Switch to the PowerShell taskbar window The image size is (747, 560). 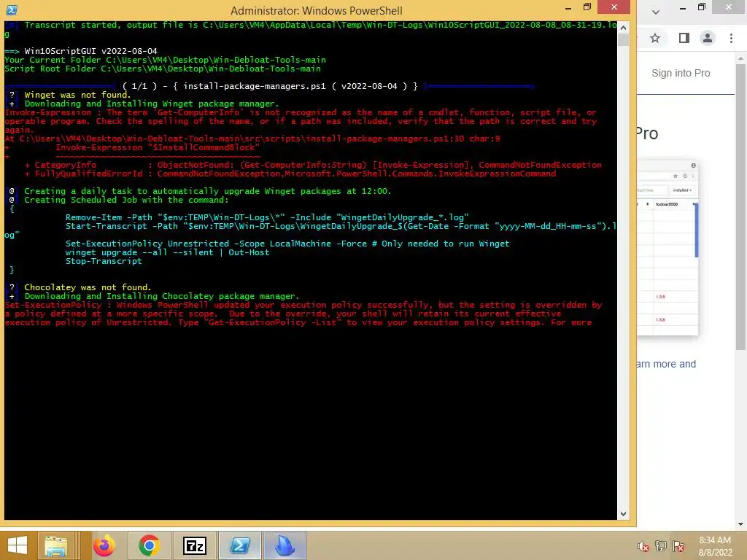point(240,545)
